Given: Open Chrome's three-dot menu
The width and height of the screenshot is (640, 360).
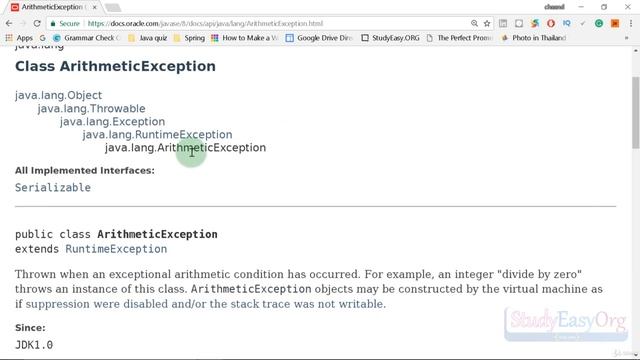Looking at the screenshot, I should pos(631,24).
